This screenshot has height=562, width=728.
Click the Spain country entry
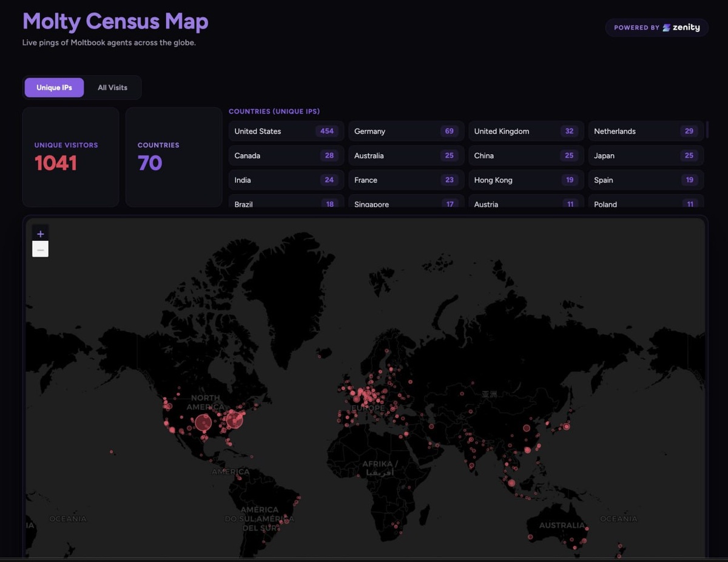(645, 180)
